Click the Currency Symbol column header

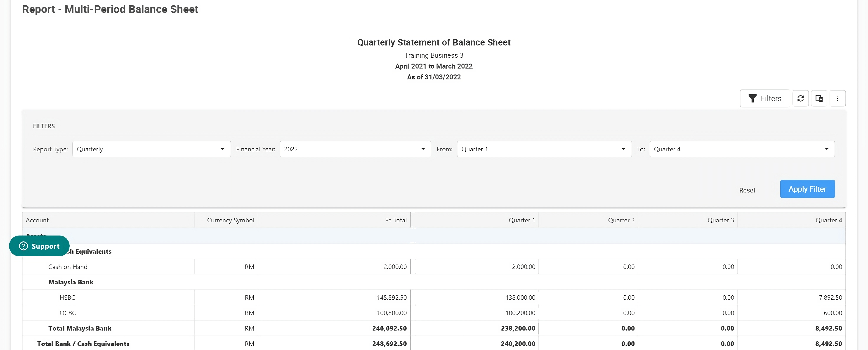(x=226, y=220)
